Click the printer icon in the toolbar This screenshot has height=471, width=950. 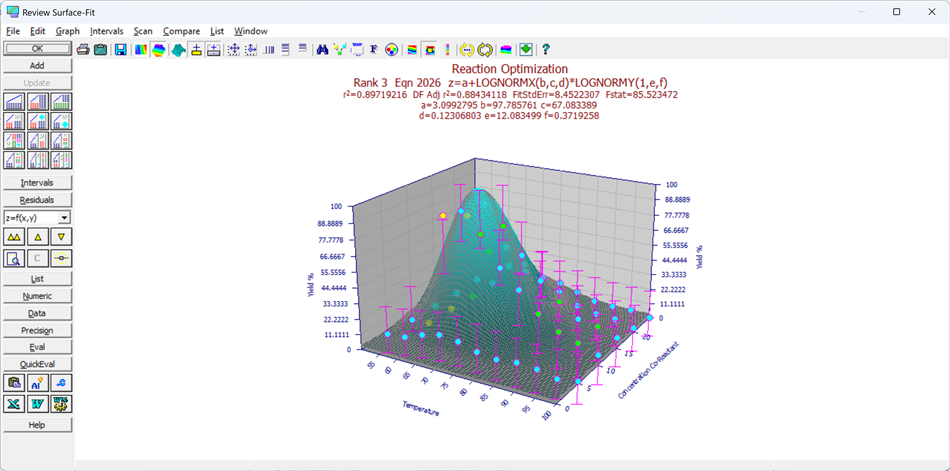(83, 50)
